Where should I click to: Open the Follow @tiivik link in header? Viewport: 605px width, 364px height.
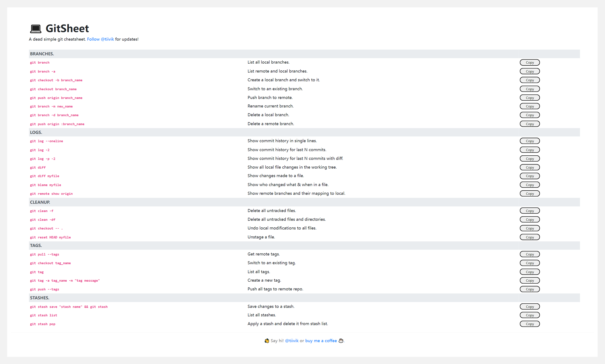pos(100,39)
